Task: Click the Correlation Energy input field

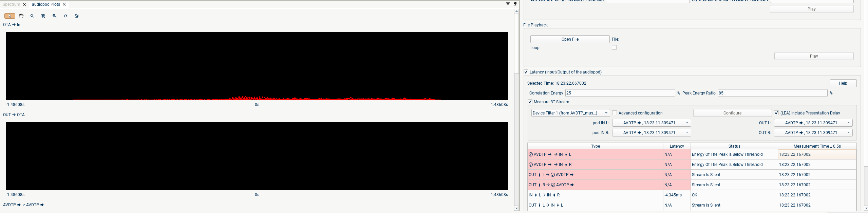Action: pyautogui.click(x=620, y=93)
